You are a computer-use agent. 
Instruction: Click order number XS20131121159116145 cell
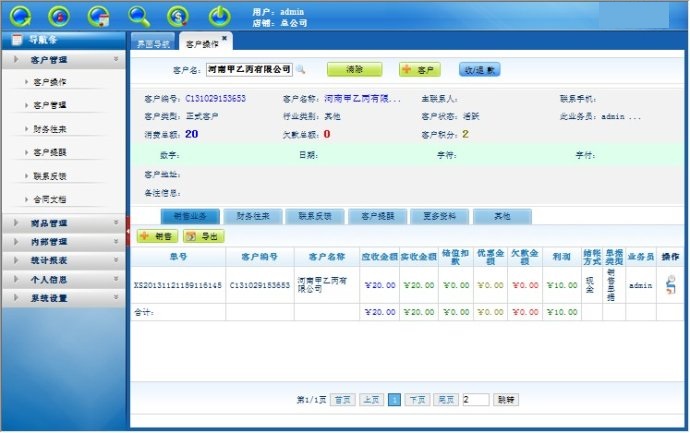tap(178, 285)
